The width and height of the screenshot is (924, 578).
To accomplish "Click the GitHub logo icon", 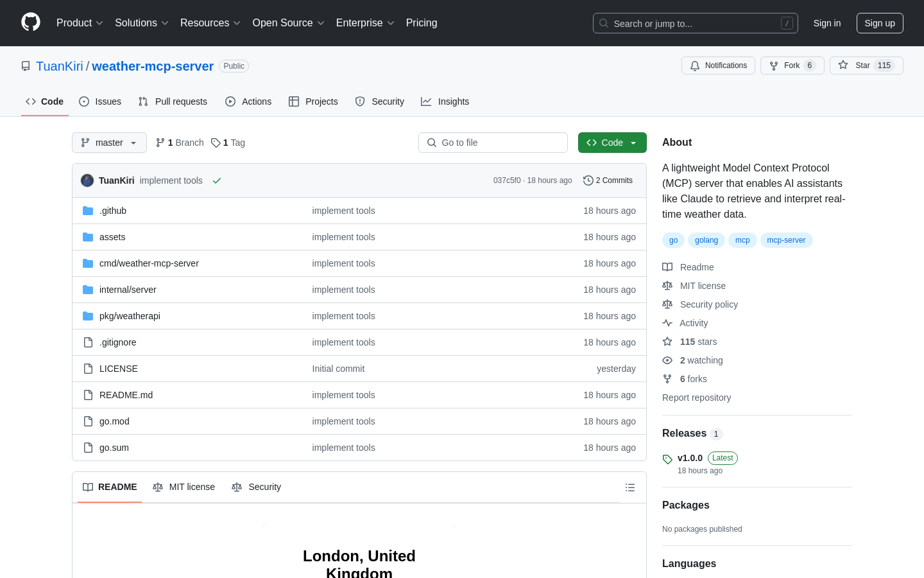I will [x=31, y=22].
